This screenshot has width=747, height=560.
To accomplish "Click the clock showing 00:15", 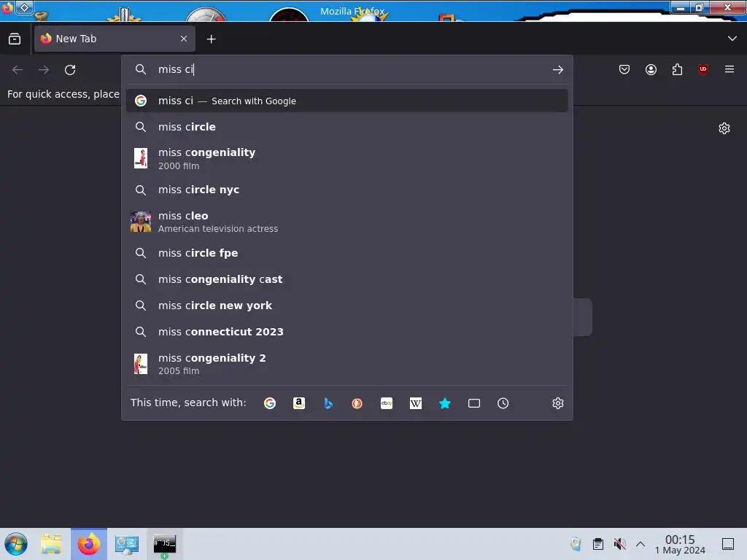I will click(680, 544).
